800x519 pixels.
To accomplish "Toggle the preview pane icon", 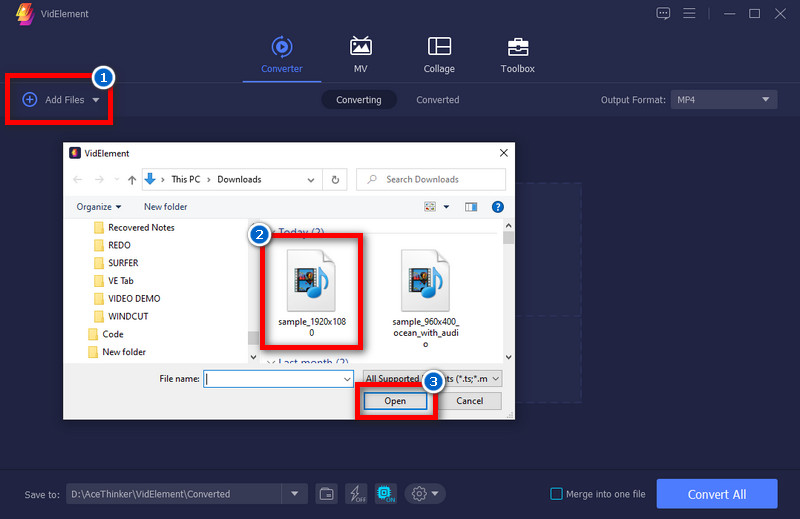I will coord(472,207).
